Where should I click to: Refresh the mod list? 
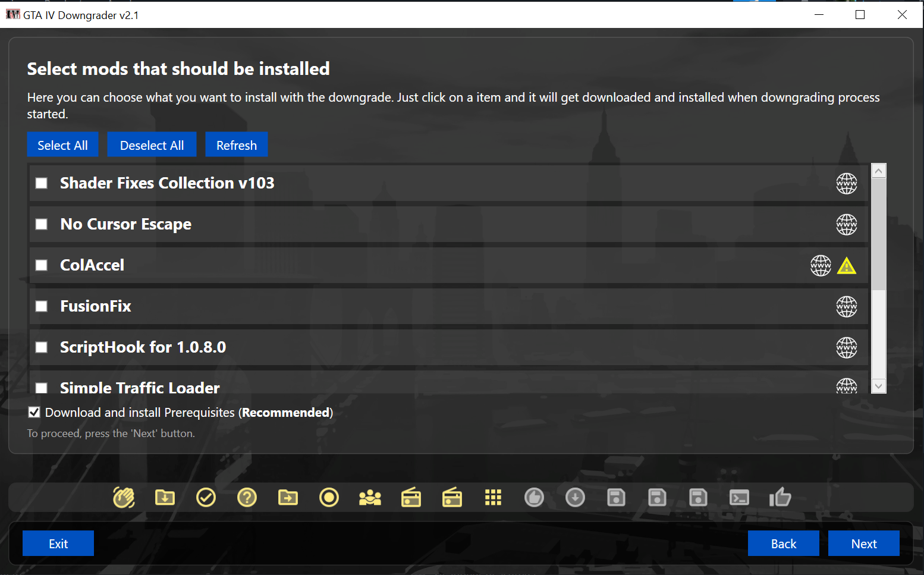pos(237,144)
